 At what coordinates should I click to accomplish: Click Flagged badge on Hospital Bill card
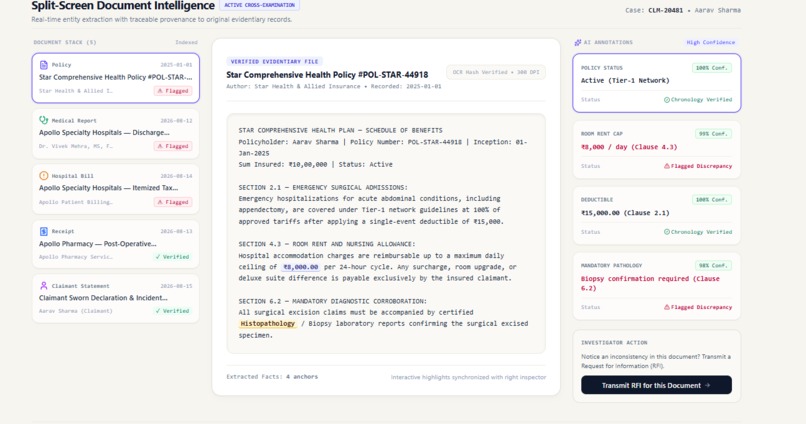(173, 202)
